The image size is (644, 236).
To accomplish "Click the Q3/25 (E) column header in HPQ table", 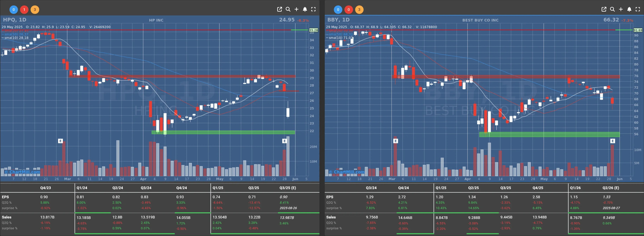I will point(287,188).
